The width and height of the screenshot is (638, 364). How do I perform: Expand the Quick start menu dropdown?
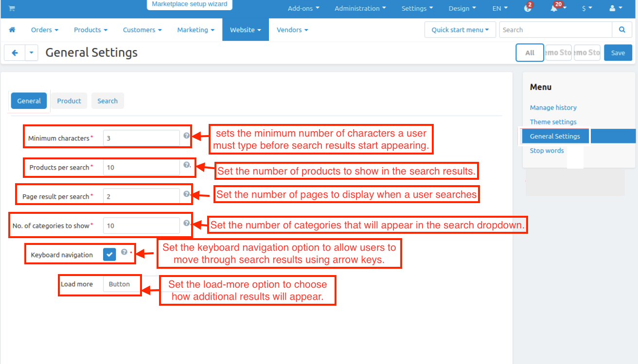tap(460, 30)
